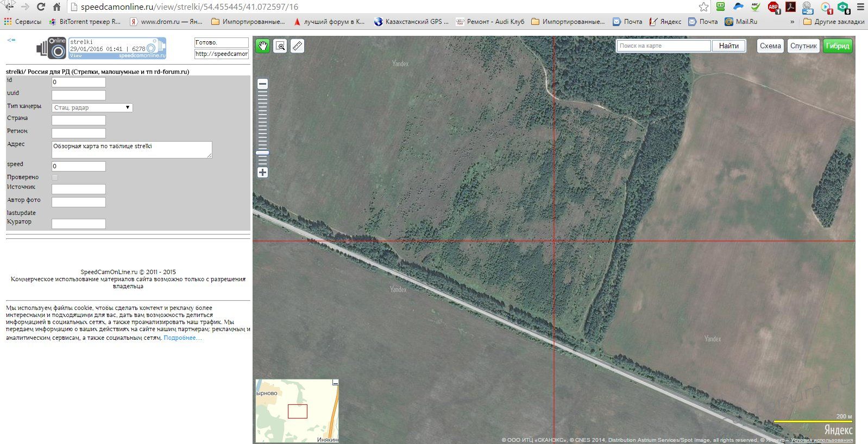Switch the map to Спутник view
Viewport: 868px width, 444px height.
803,46
